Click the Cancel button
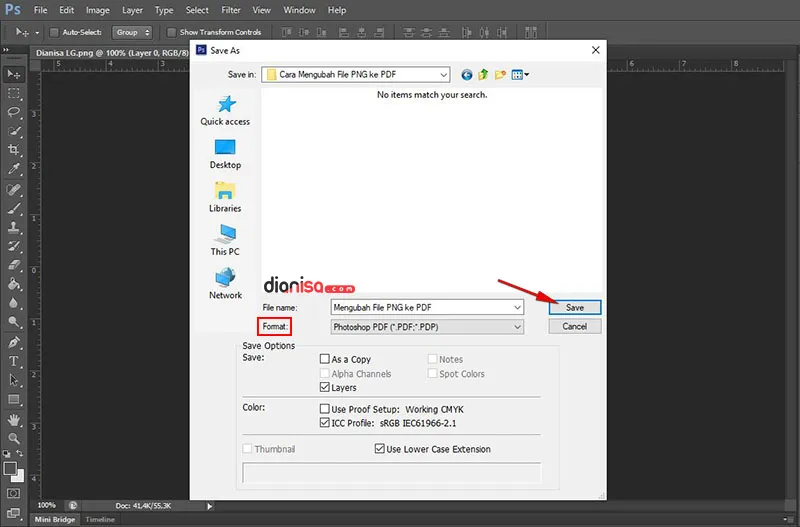The image size is (800, 527). pyautogui.click(x=574, y=327)
